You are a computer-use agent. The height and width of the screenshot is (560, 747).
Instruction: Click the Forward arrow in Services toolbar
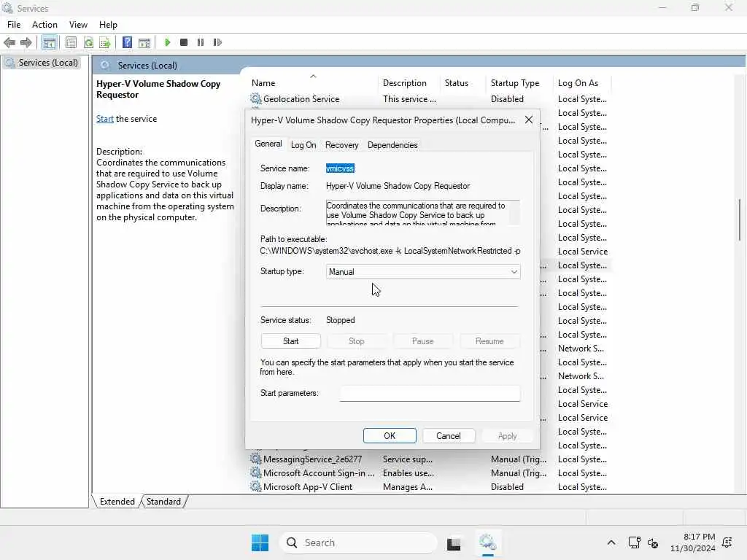(26, 42)
